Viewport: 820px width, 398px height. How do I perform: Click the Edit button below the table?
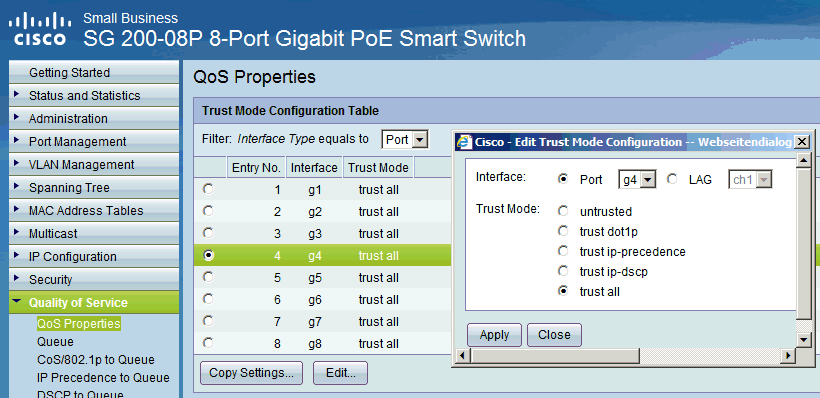coord(340,373)
